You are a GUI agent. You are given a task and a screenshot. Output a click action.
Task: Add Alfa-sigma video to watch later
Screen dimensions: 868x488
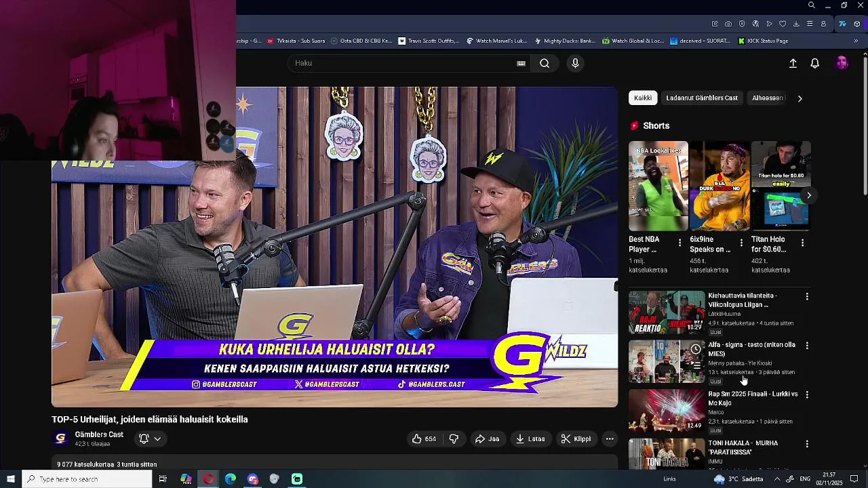click(696, 349)
